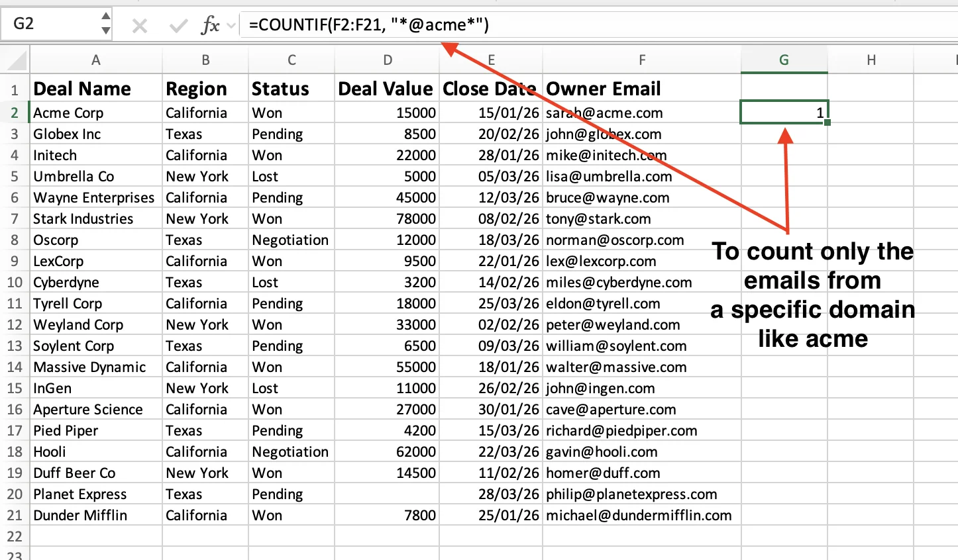This screenshot has width=958, height=560.
Task: Open Insert Function with the fx icon
Action: 210,26
